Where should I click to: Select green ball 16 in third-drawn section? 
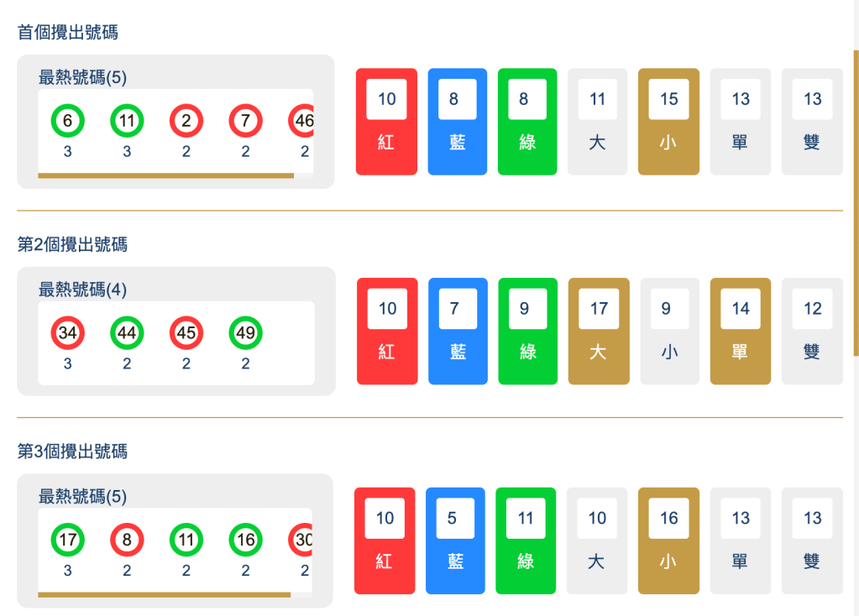245,540
